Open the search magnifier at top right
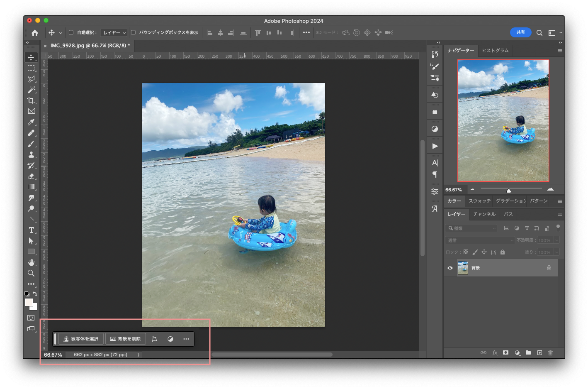The image size is (588, 389). pos(539,33)
